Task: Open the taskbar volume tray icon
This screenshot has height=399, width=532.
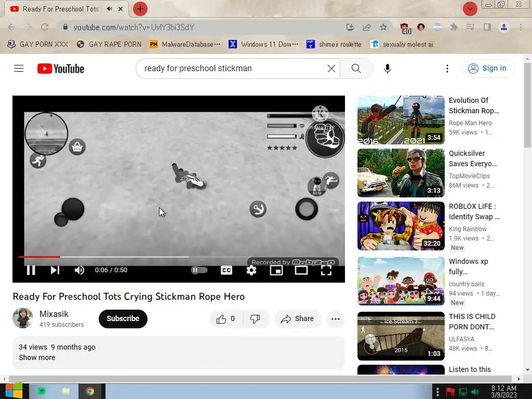Action: (475, 392)
